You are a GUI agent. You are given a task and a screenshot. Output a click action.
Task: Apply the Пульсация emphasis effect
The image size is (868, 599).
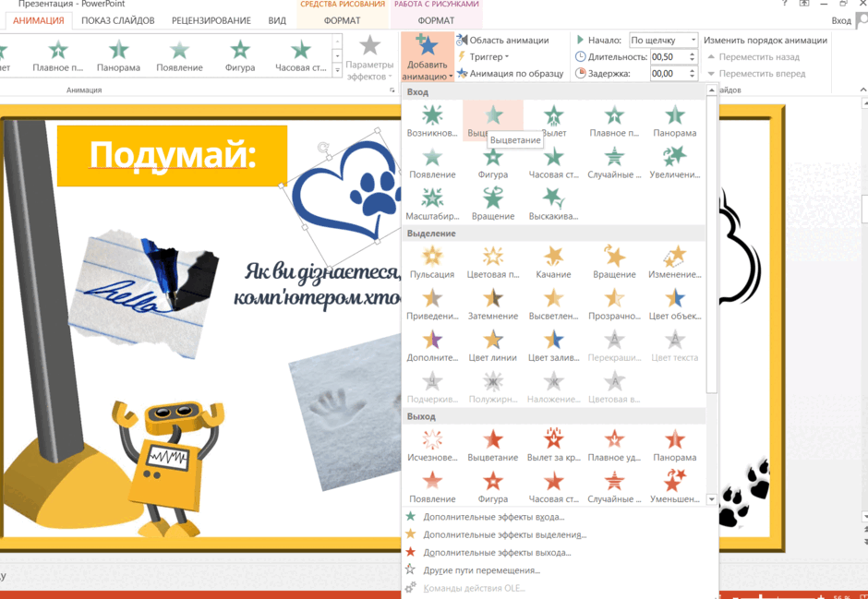point(432,263)
